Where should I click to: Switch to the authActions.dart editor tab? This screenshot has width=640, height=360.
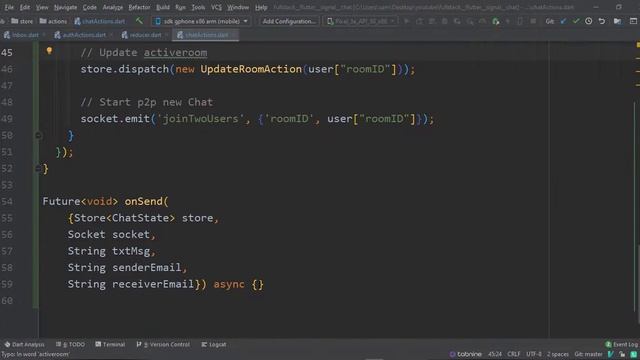(x=84, y=35)
